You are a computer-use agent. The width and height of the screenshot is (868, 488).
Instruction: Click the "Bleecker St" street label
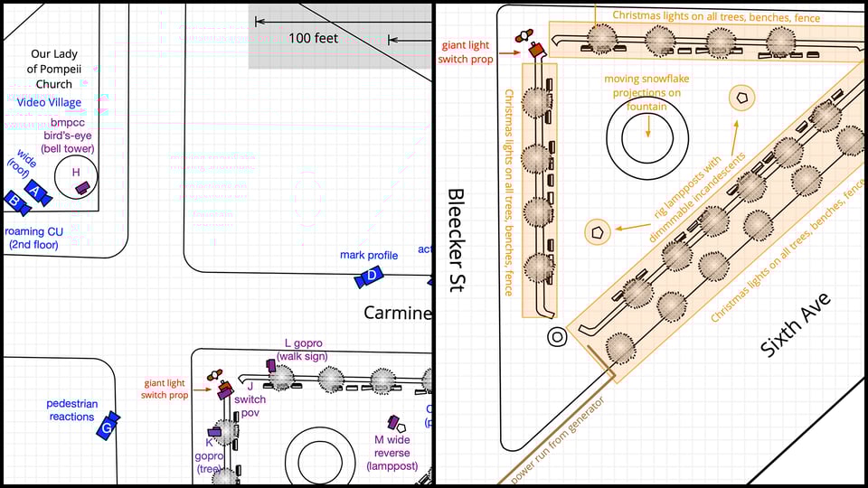point(457,240)
